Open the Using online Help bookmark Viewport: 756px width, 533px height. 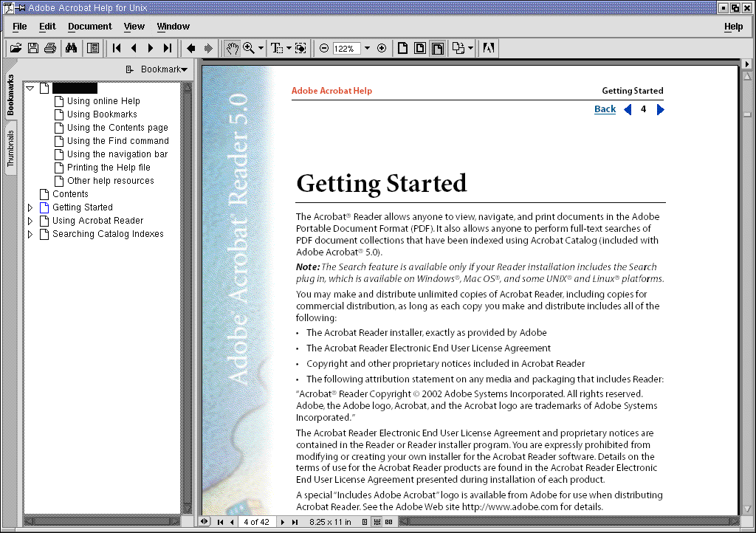pyautogui.click(x=103, y=101)
